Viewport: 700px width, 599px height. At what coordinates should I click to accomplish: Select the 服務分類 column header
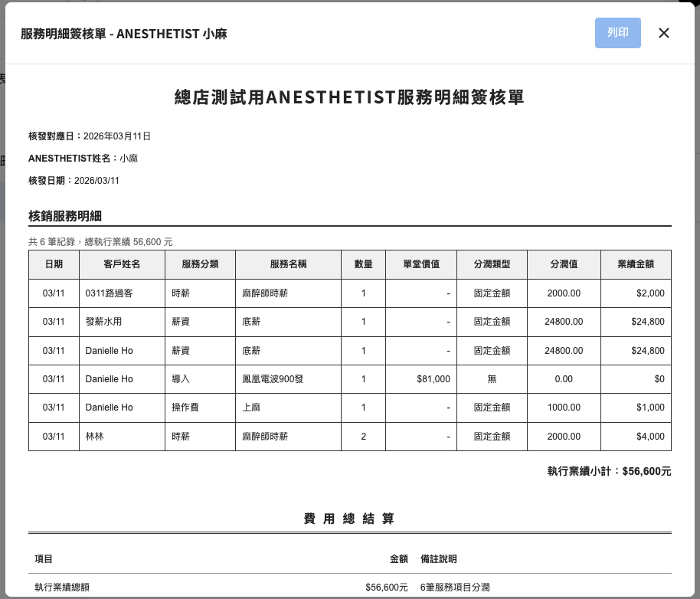pyautogui.click(x=200, y=264)
